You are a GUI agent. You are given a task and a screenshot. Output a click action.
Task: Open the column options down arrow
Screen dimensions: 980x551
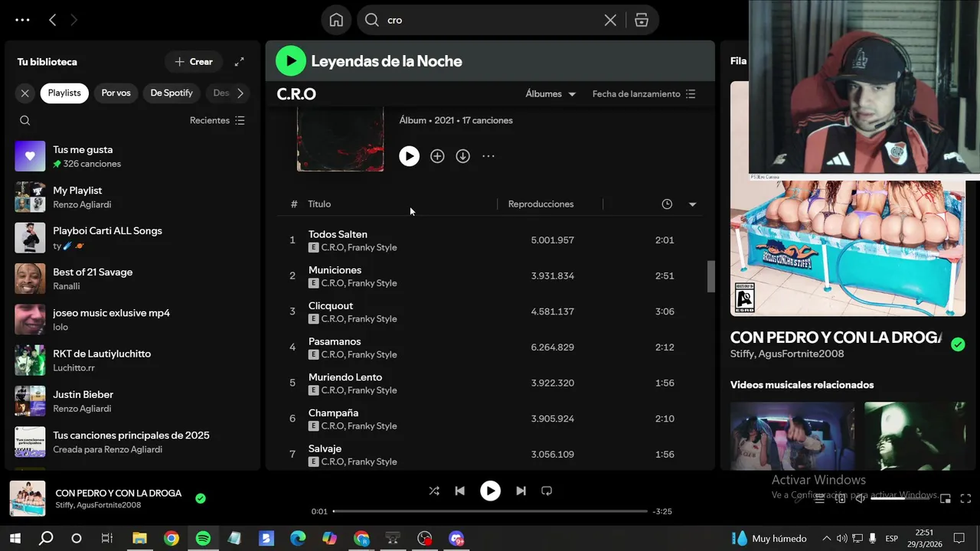(x=692, y=204)
